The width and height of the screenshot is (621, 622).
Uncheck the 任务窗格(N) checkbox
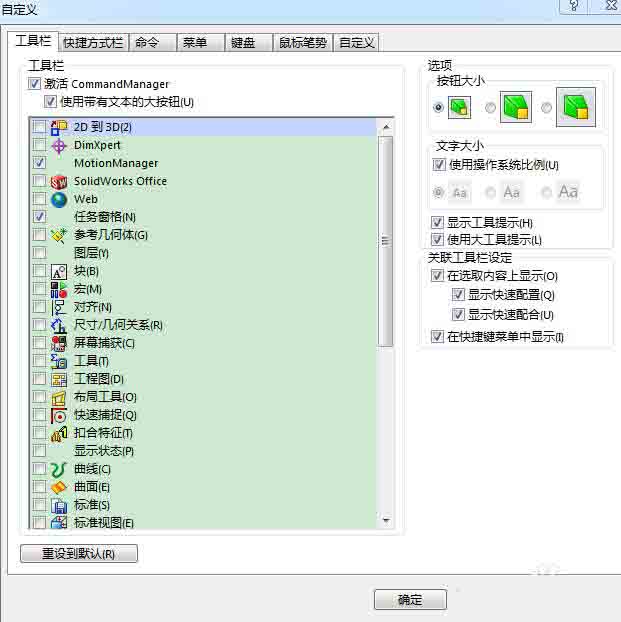tap(39, 217)
